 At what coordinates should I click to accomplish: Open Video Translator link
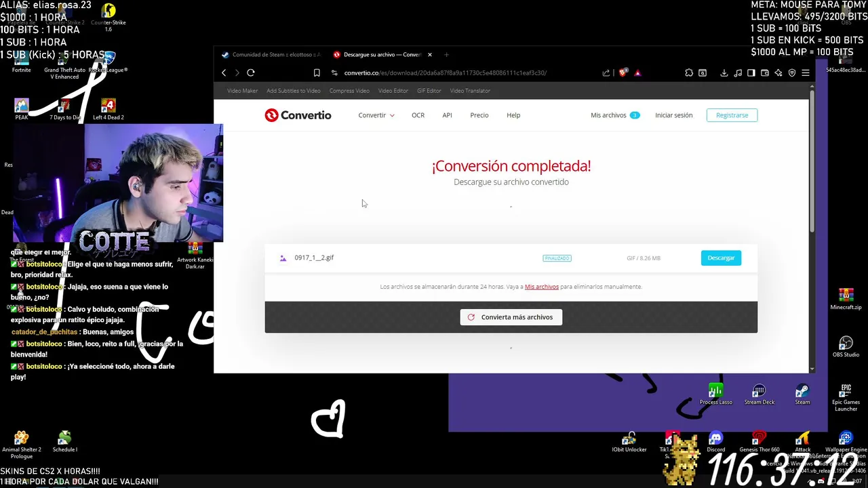470,91
